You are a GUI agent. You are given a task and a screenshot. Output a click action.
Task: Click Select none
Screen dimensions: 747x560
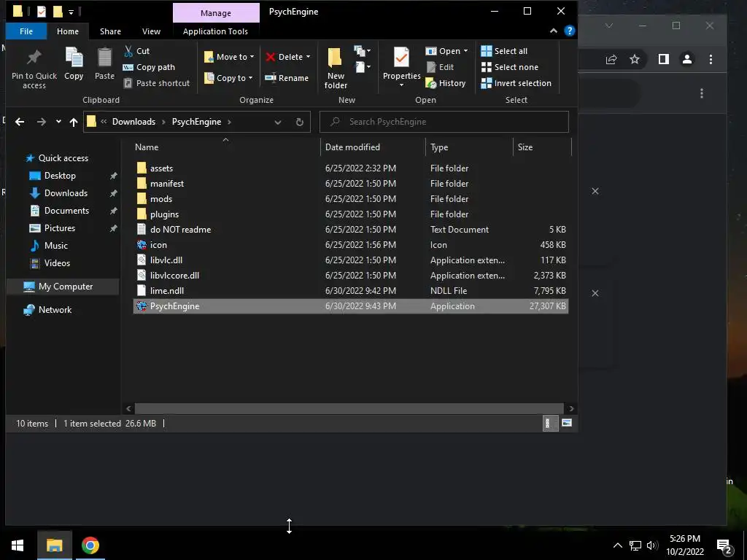510,67
